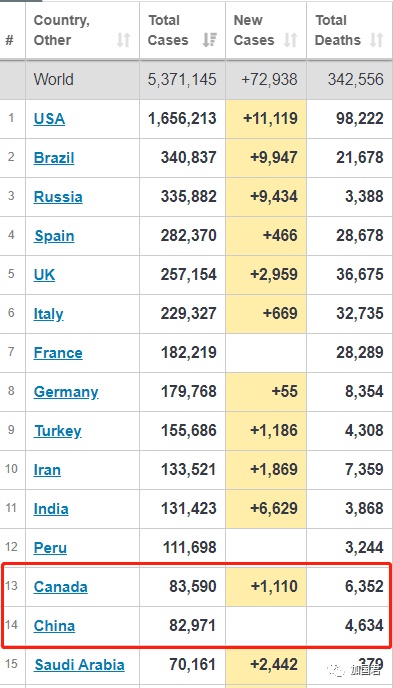Sort by New Cases arrows icon
The image size is (393, 688).
[x=290, y=40]
